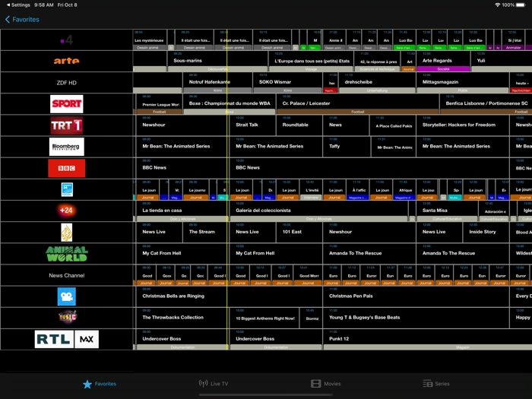Image resolution: width=532 pixels, height=399 pixels.
Task: Select the SPORT channel logo
Action: point(67,104)
